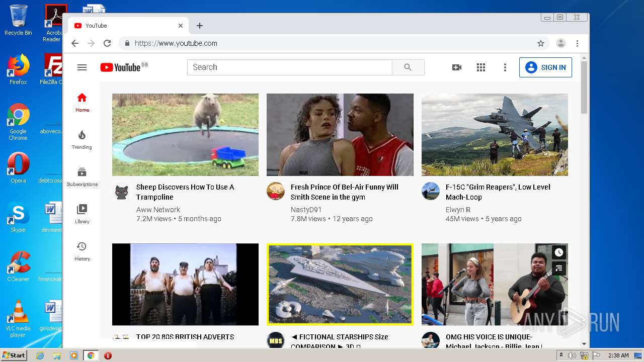Open the fictional starships video thumbnail
The height and width of the screenshot is (362, 644).
tap(340, 285)
